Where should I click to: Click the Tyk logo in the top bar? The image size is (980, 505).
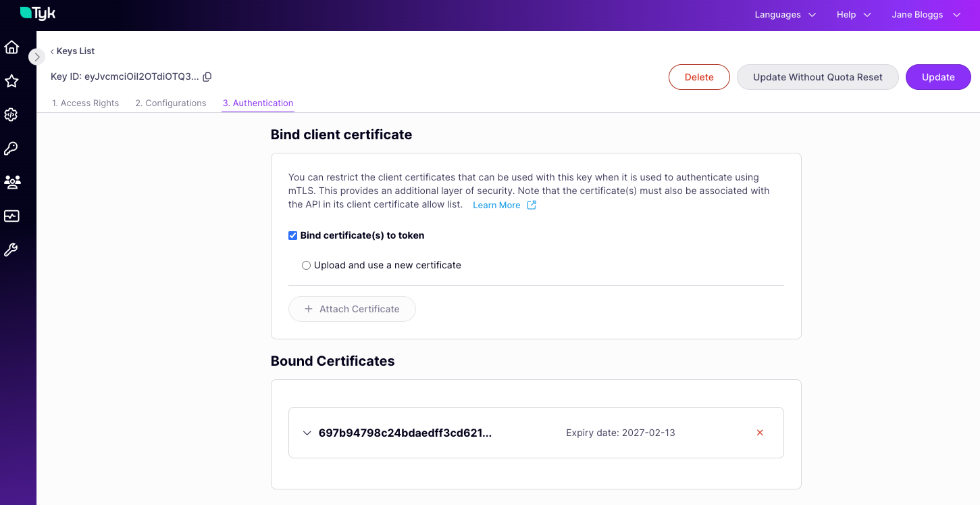point(38,13)
